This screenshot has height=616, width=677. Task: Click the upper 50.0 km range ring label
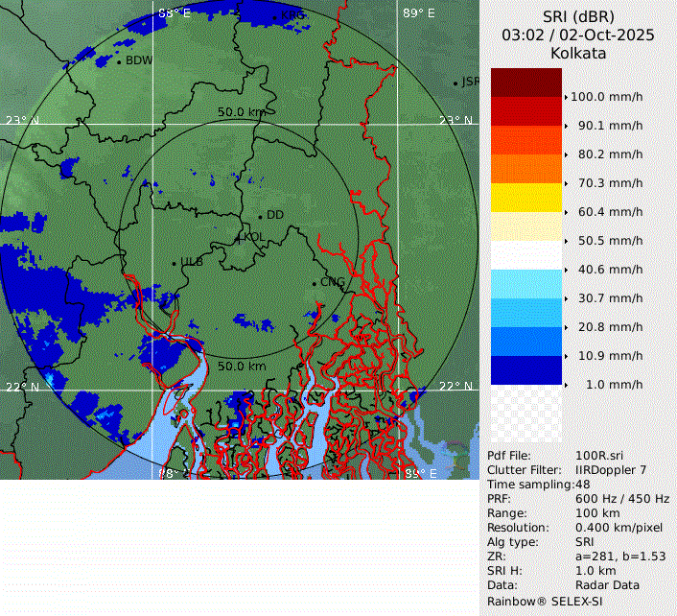(241, 112)
